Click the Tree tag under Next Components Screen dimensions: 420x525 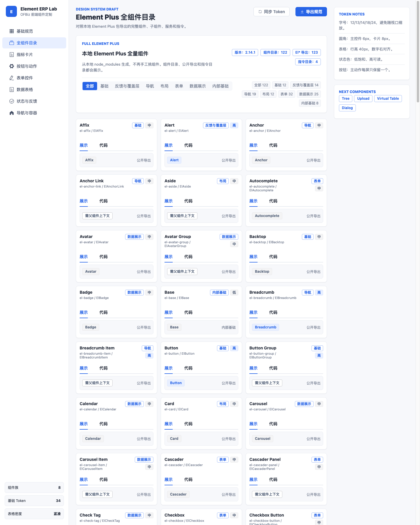click(346, 99)
